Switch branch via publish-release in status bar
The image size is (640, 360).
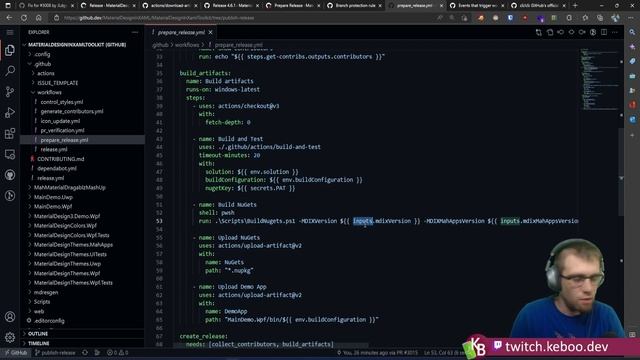[56, 353]
